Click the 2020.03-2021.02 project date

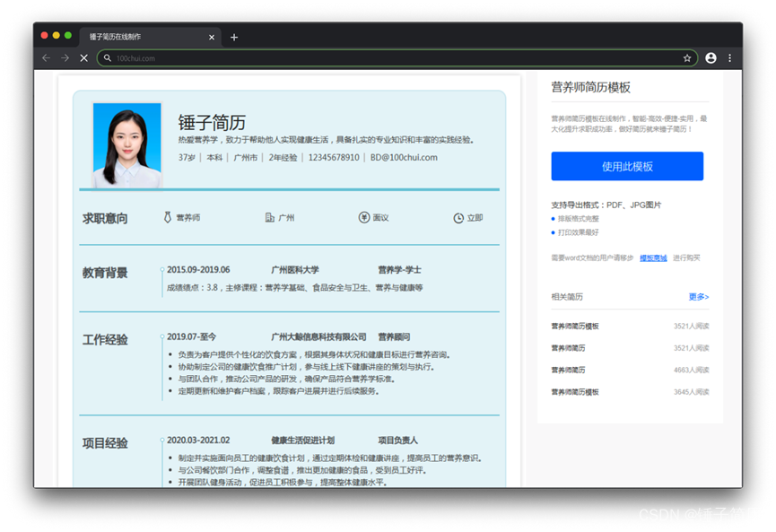tap(198, 440)
